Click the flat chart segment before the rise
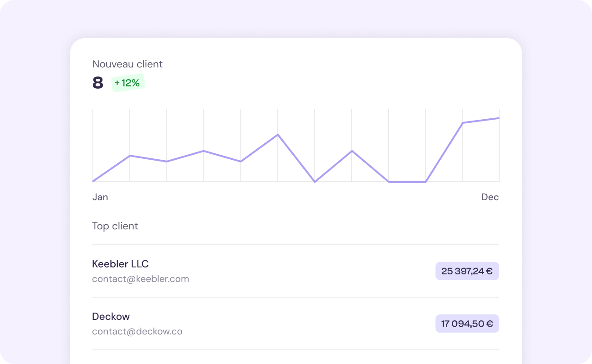592x364 pixels. click(407, 182)
